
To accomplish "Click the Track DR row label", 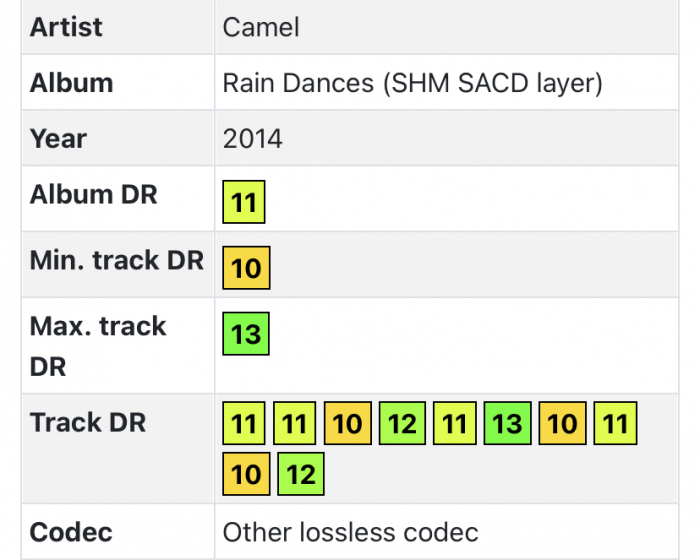I will click(x=88, y=423).
